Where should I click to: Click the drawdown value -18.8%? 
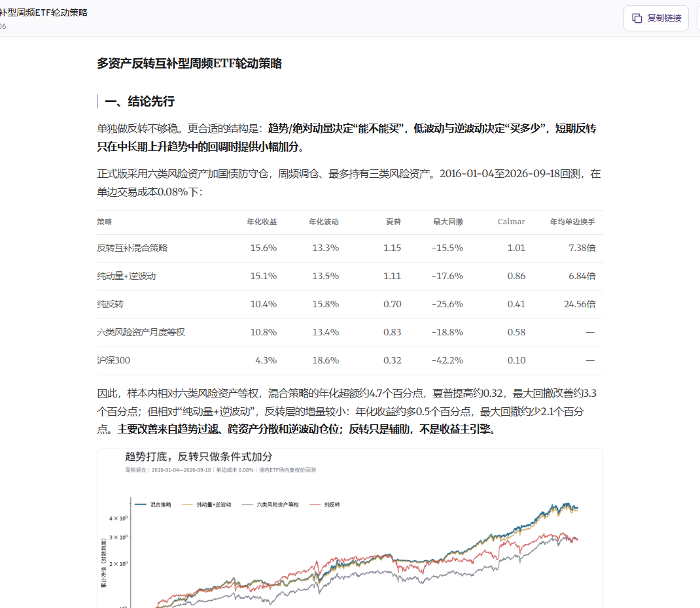(447, 332)
